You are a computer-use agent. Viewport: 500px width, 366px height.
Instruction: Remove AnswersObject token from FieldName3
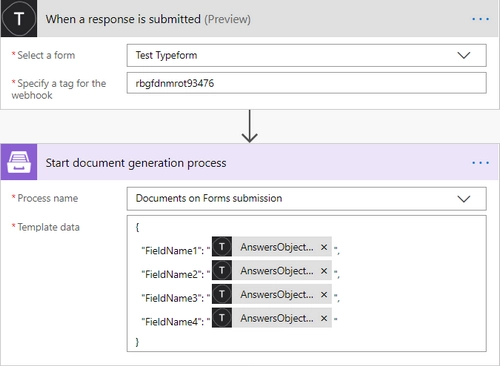click(324, 294)
